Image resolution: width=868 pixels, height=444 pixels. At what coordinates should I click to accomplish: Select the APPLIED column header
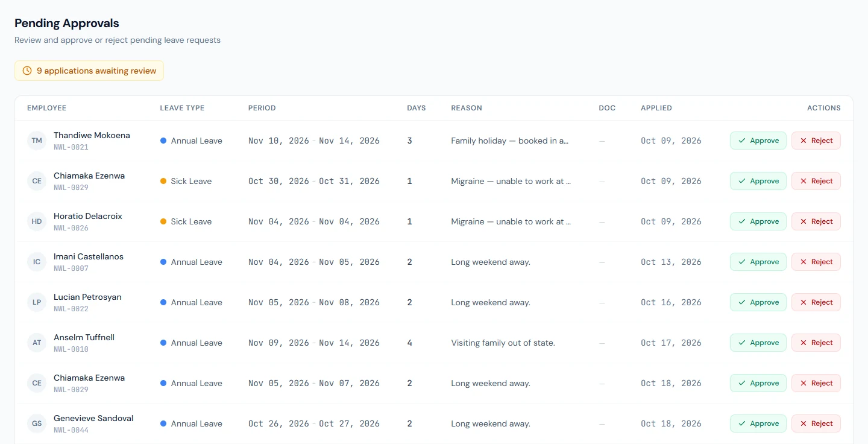pos(656,108)
